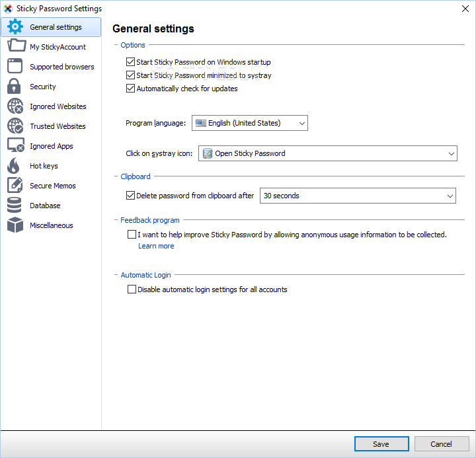Toggle Delete password from clipboard after checkbox

pos(130,196)
